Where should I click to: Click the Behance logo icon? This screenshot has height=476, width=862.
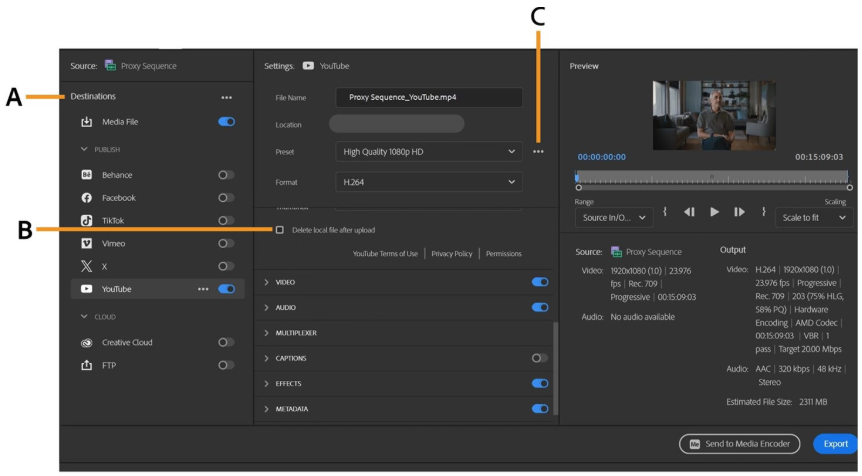coord(87,175)
